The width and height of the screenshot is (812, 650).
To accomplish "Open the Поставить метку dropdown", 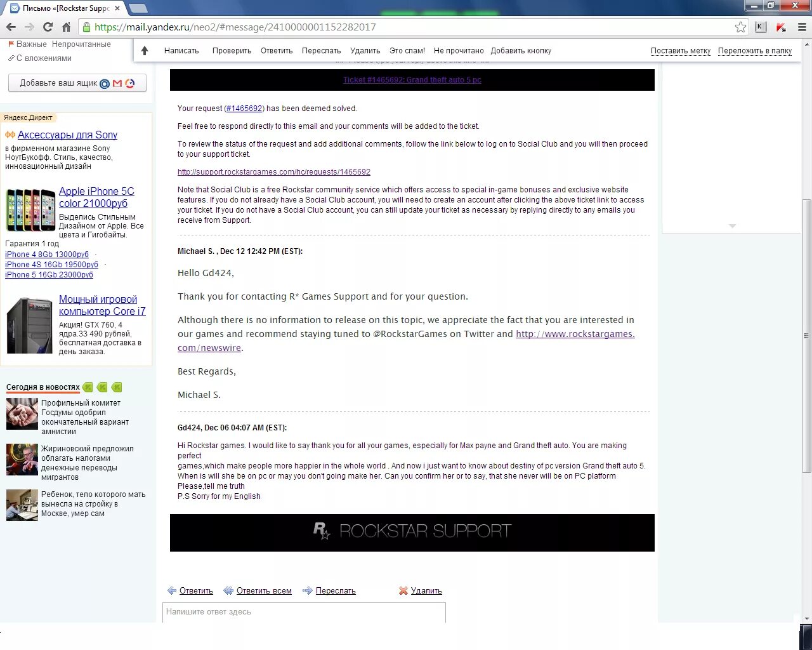I will [x=681, y=51].
